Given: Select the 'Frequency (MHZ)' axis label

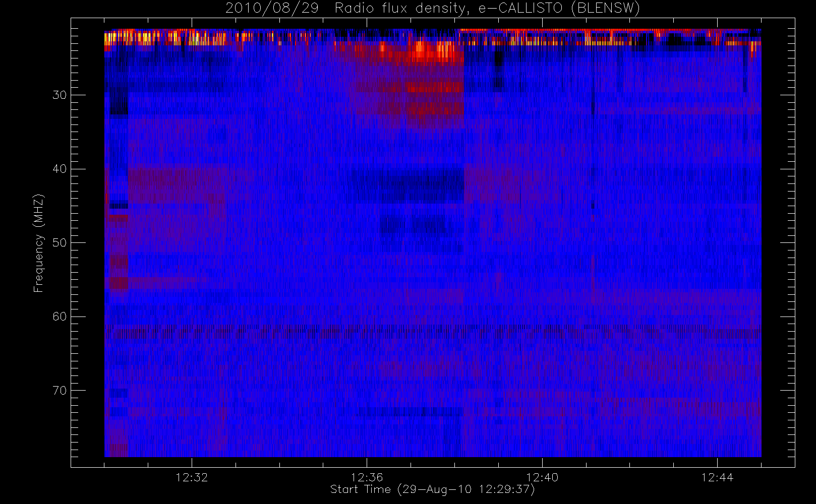Looking at the screenshot, I should pyautogui.click(x=38, y=243).
